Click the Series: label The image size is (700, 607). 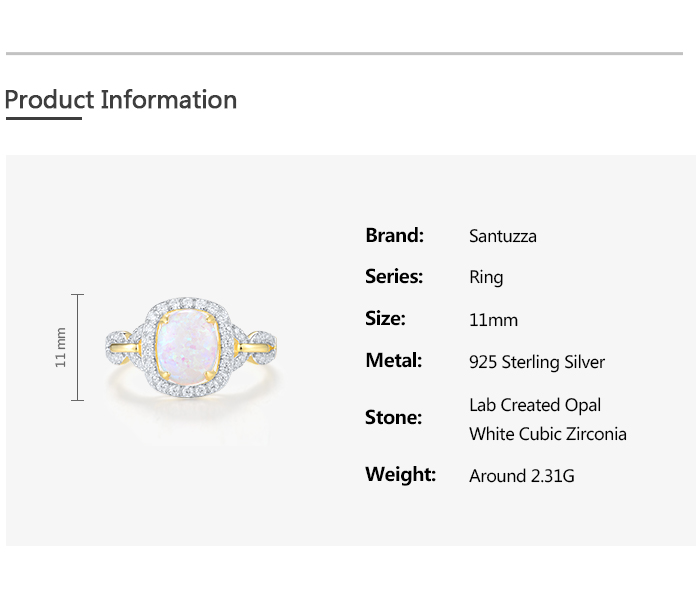coord(394,277)
